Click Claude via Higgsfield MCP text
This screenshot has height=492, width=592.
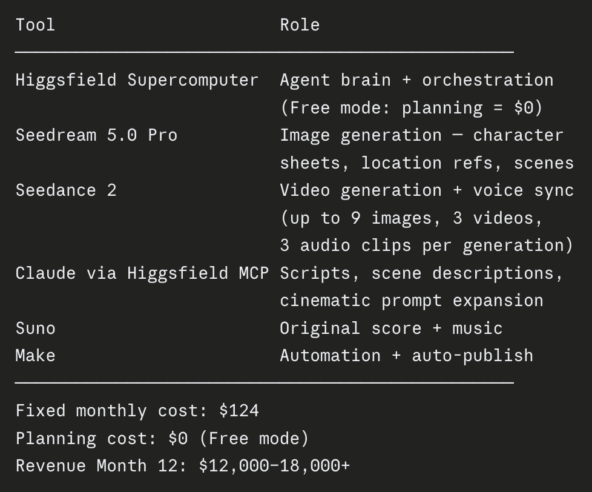click(x=142, y=273)
